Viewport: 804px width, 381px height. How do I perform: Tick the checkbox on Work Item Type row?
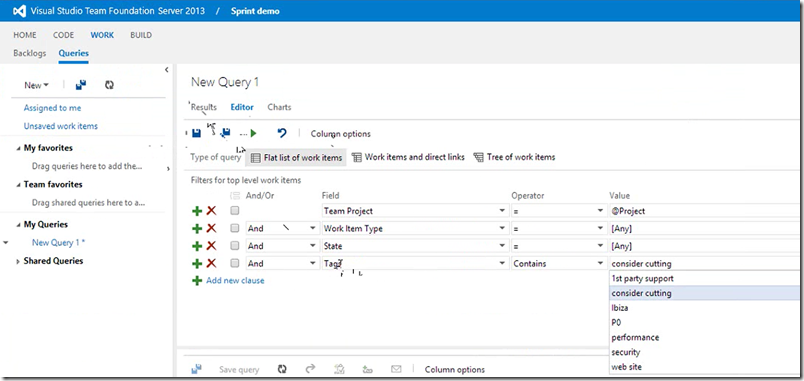234,228
